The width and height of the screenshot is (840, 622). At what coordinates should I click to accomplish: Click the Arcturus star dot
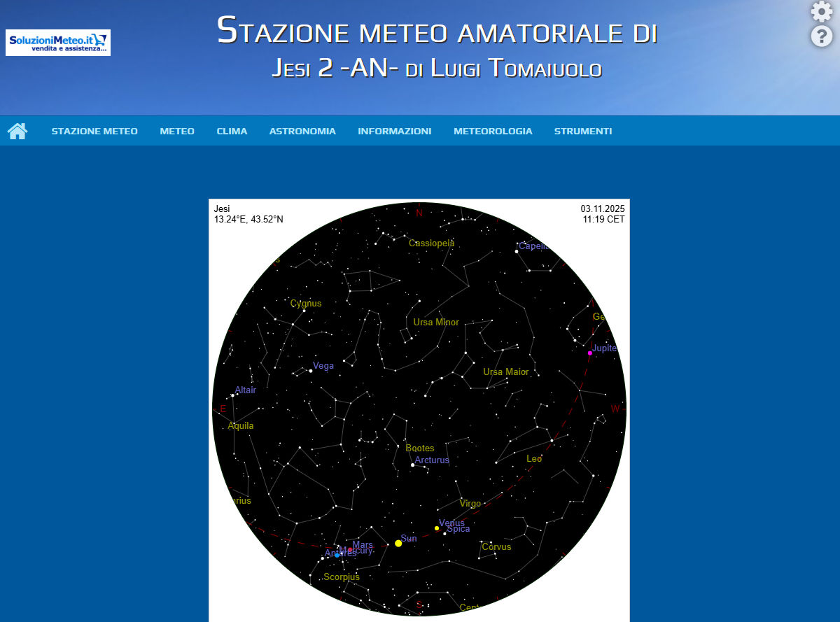(x=413, y=465)
